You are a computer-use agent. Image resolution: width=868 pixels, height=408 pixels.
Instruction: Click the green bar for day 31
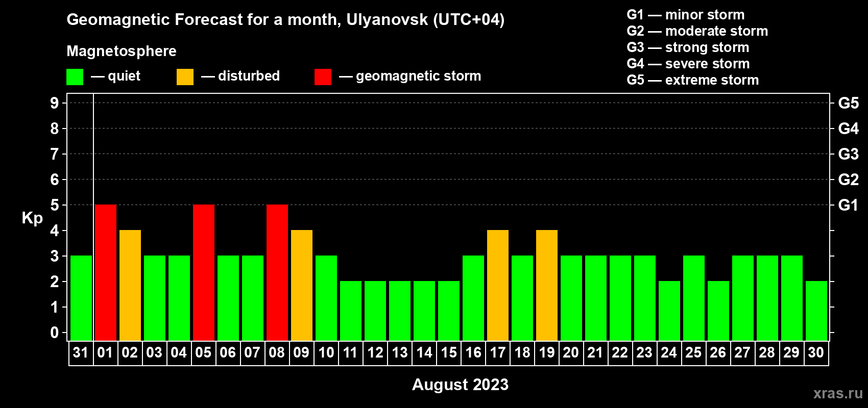pyautogui.click(x=81, y=298)
